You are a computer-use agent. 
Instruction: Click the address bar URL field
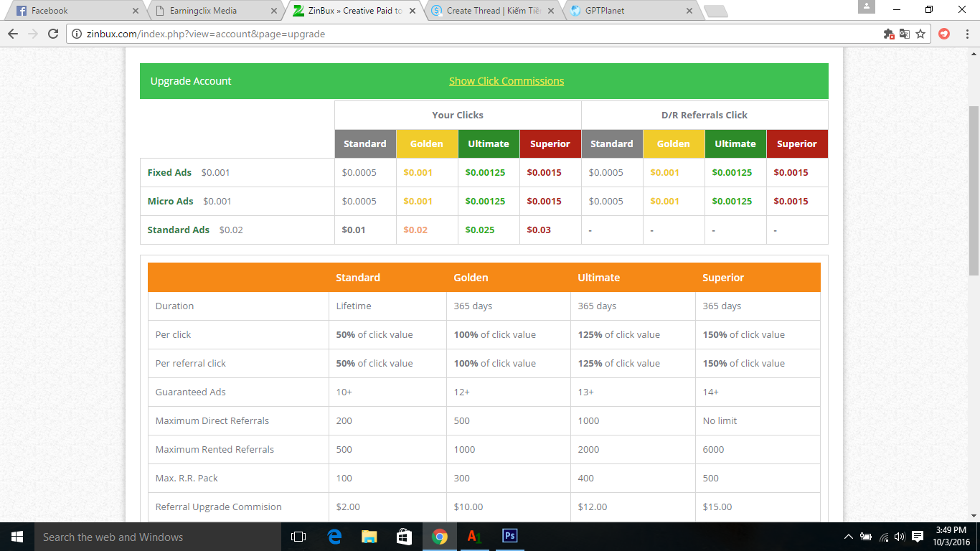473,34
